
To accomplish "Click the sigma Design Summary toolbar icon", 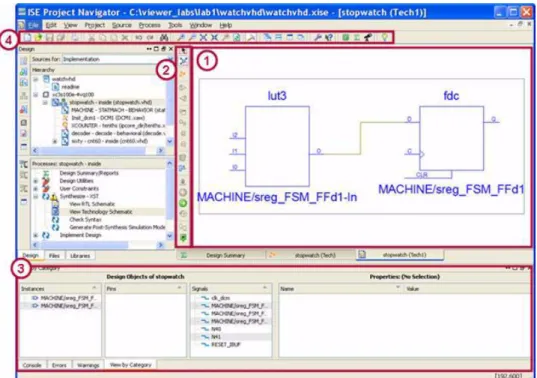I will 357,37.
